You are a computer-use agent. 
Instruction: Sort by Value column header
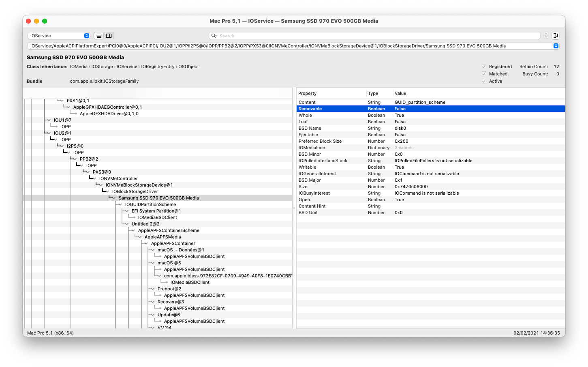479,93
